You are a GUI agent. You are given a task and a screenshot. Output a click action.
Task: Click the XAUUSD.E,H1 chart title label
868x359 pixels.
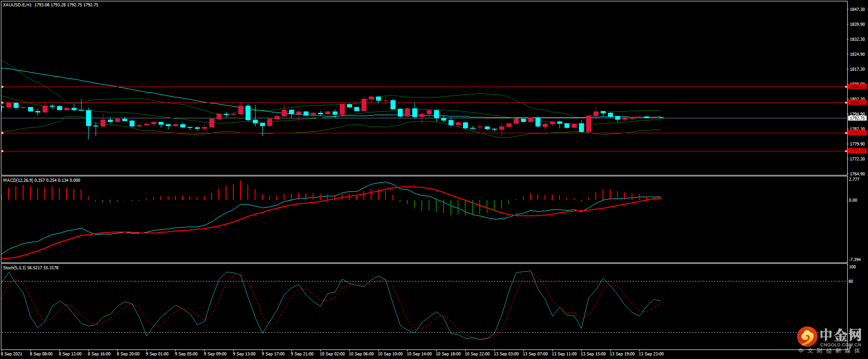click(17, 5)
